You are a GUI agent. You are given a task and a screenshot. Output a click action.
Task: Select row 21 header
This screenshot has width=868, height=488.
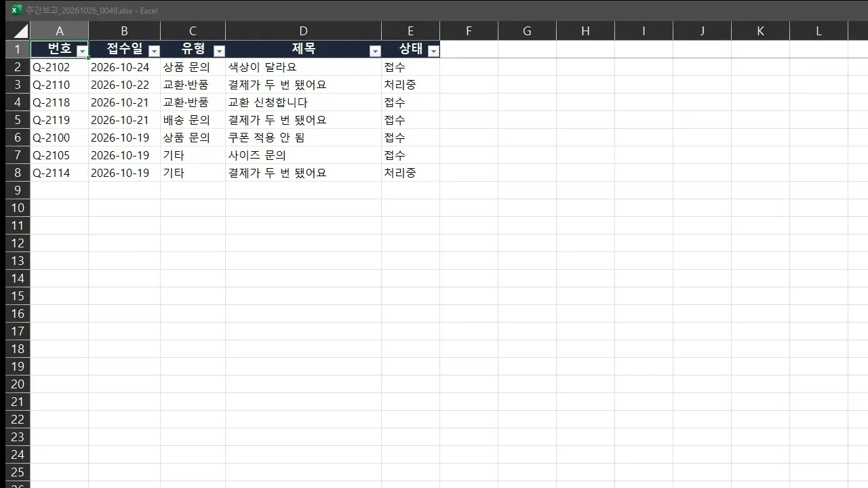click(x=18, y=402)
